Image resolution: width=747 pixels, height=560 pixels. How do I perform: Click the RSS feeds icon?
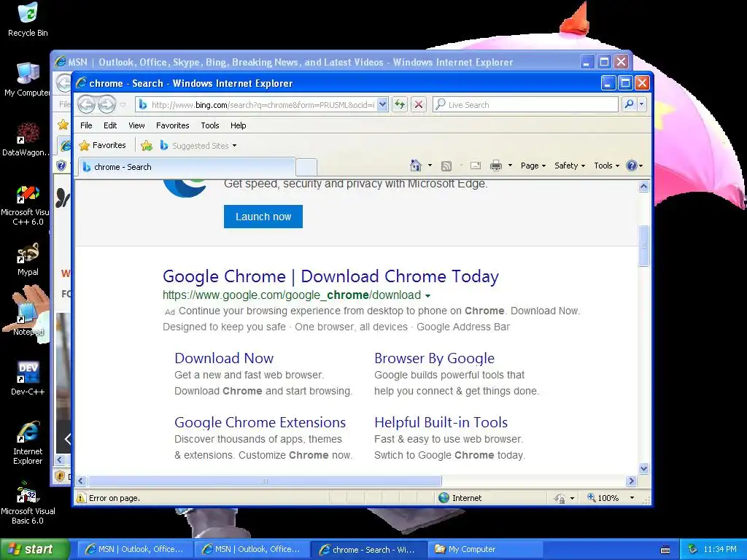[x=446, y=166]
